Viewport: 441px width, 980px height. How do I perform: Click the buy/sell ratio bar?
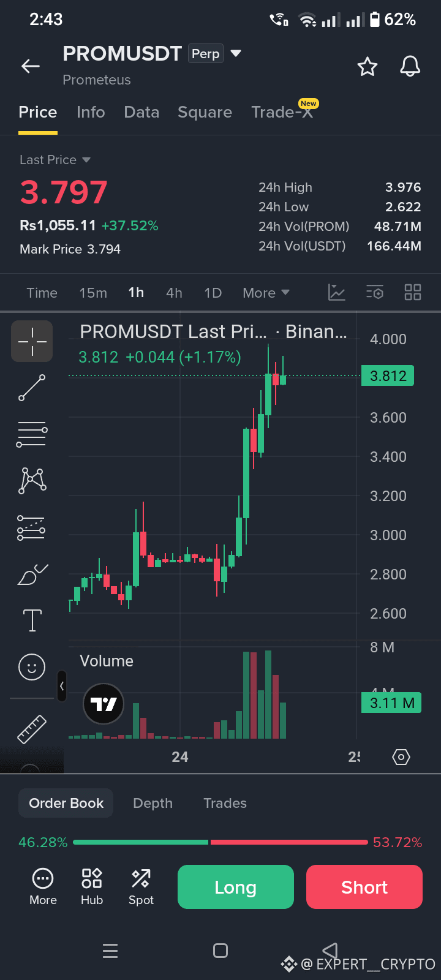[221, 842]
